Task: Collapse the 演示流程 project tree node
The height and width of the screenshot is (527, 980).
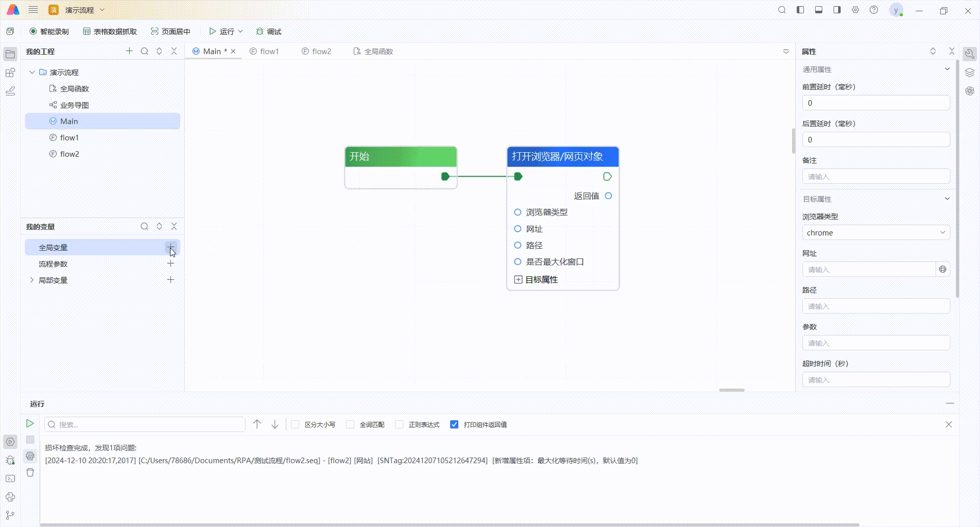Action: click(x=32, y=72)
